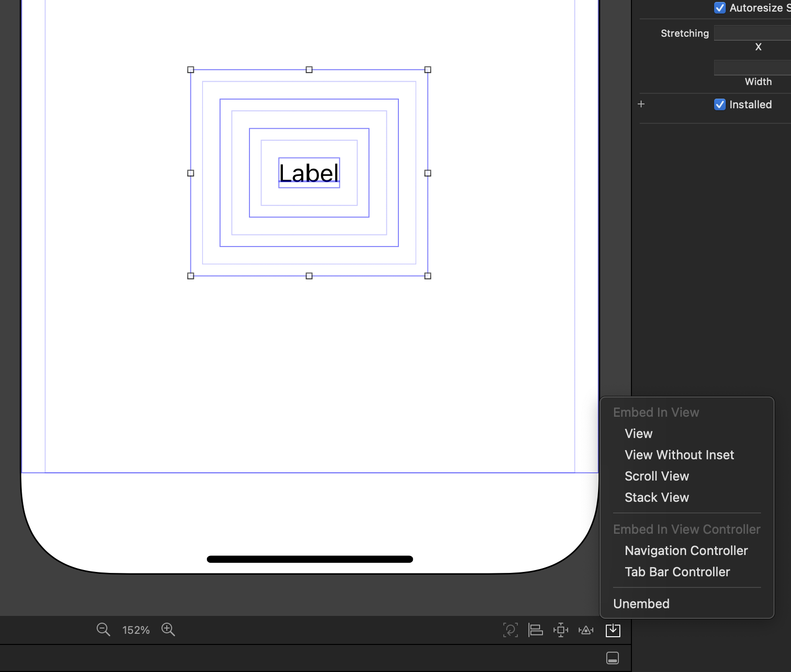Click the plus icon beside Installed

641,104
